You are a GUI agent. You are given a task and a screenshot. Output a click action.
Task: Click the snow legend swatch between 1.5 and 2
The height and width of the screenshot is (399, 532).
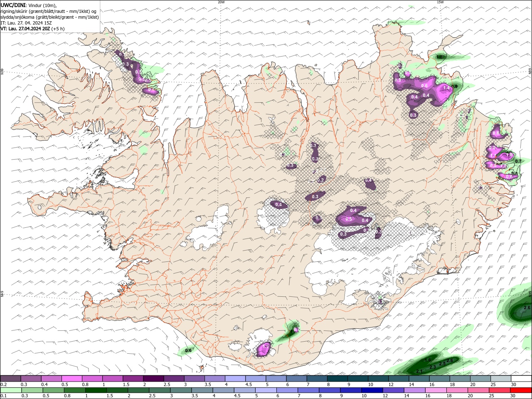tap(133, 379)
